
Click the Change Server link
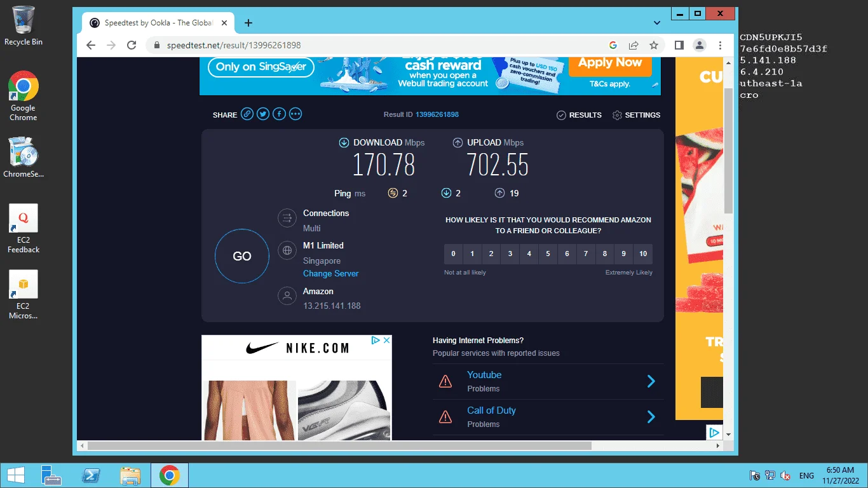pyautogui.click(x=331, y=273)
